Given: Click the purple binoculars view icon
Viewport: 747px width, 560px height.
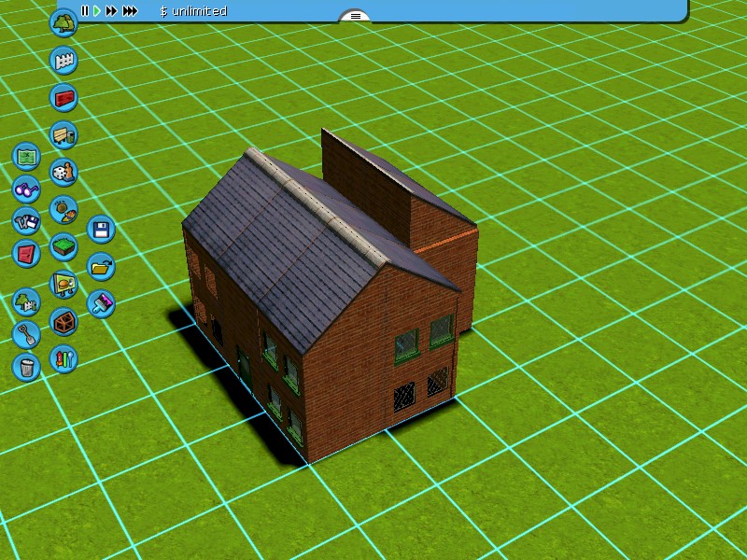Looking at the screenshot, I should pos(26,189).
